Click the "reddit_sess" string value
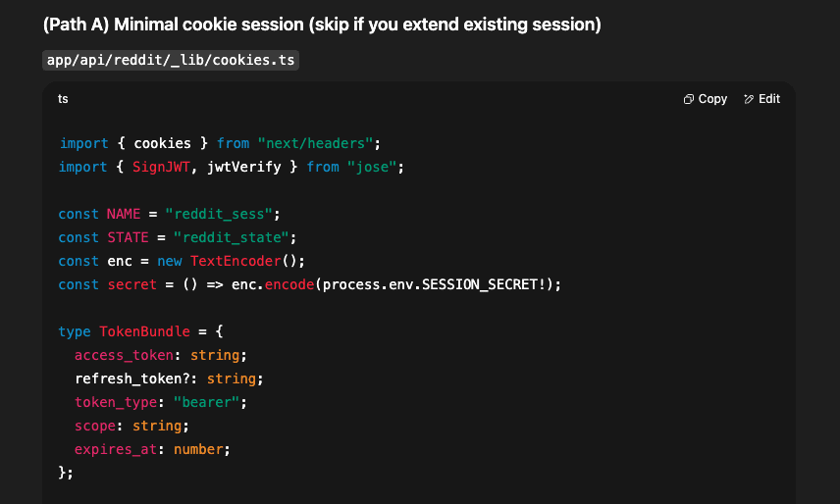 point(223,214)
